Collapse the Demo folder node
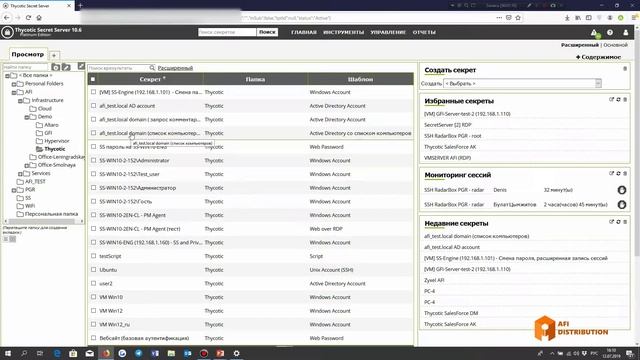 [x=27, y=117]
